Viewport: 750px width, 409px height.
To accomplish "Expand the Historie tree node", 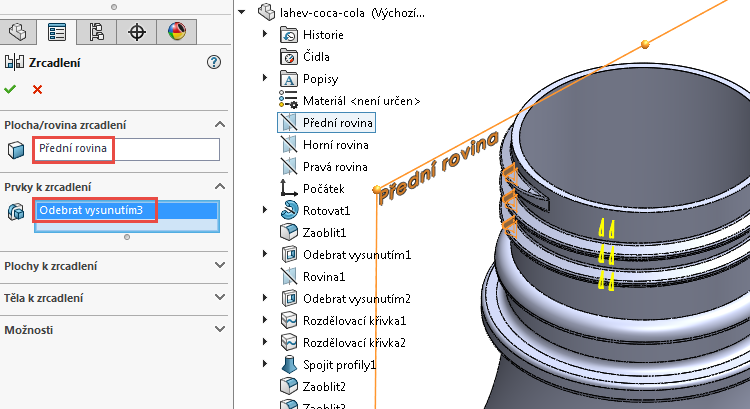I will coord(265,34).
